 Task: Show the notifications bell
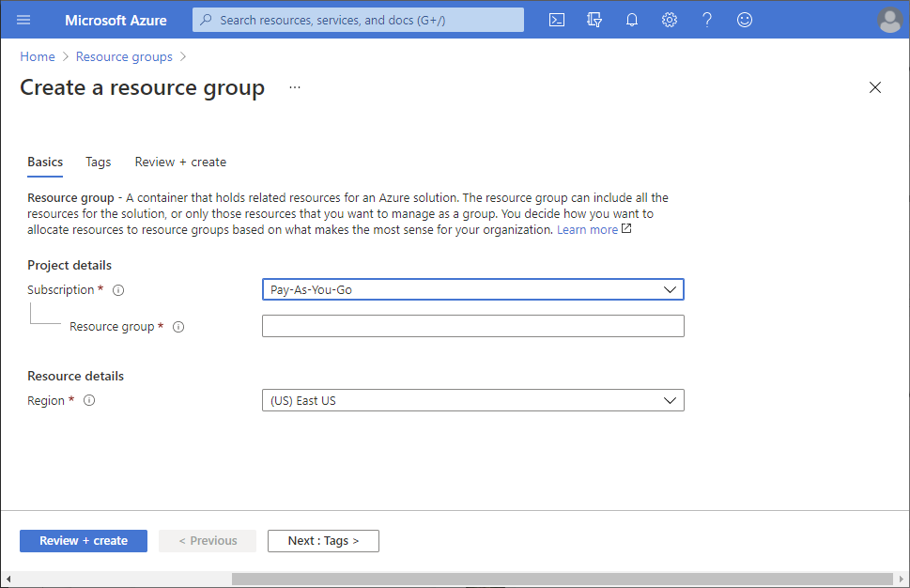click(x=632, y=20)
